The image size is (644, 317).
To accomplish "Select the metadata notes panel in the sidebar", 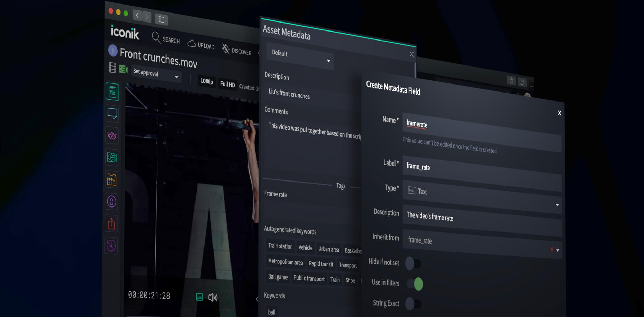I will 111,92.
